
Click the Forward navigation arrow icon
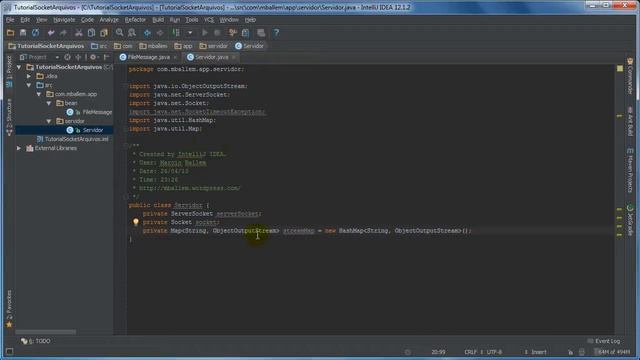click(160, 33)
